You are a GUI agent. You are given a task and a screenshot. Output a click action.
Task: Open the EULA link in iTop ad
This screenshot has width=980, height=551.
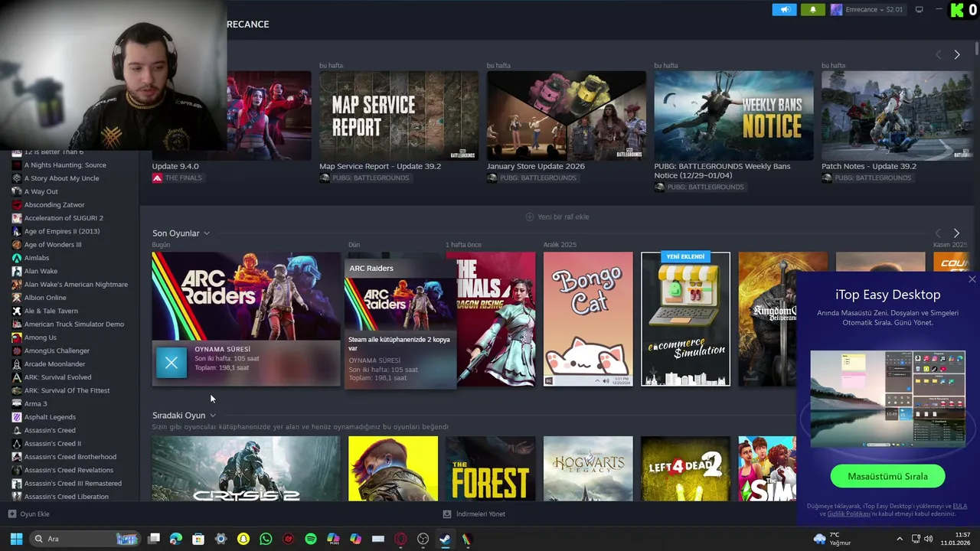pos(960,506)
